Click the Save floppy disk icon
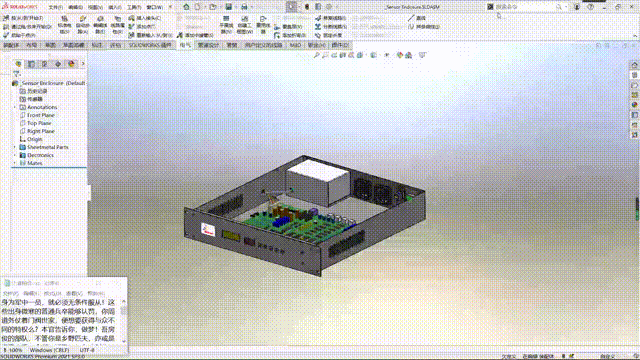 click(x=229, y=7)
